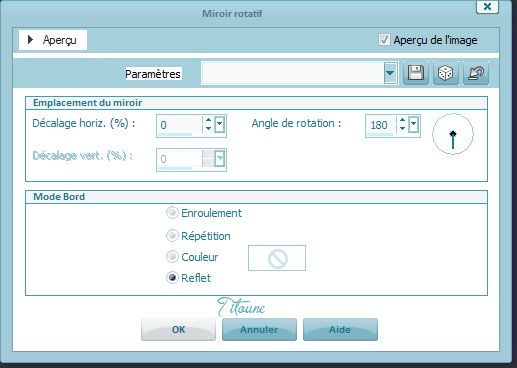Select the Couleur radio button
Screen dimensions: 517x368
pyautogui.click(x=172, y=256)
